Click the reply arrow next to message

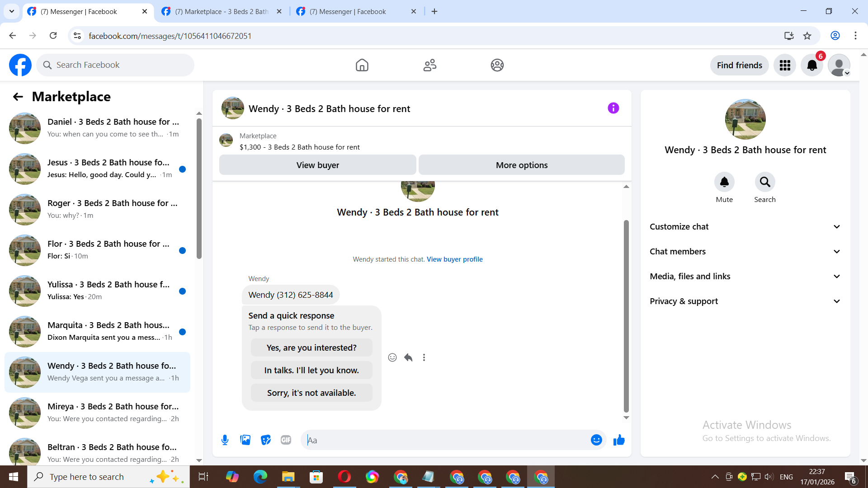coord(408,357)
